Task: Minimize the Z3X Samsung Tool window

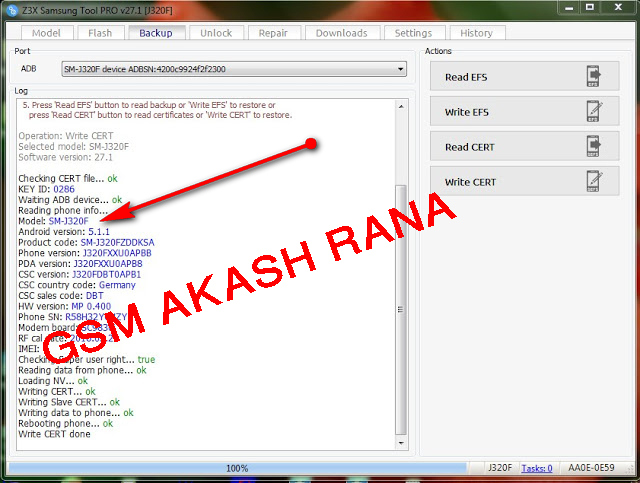Action: 569,7
